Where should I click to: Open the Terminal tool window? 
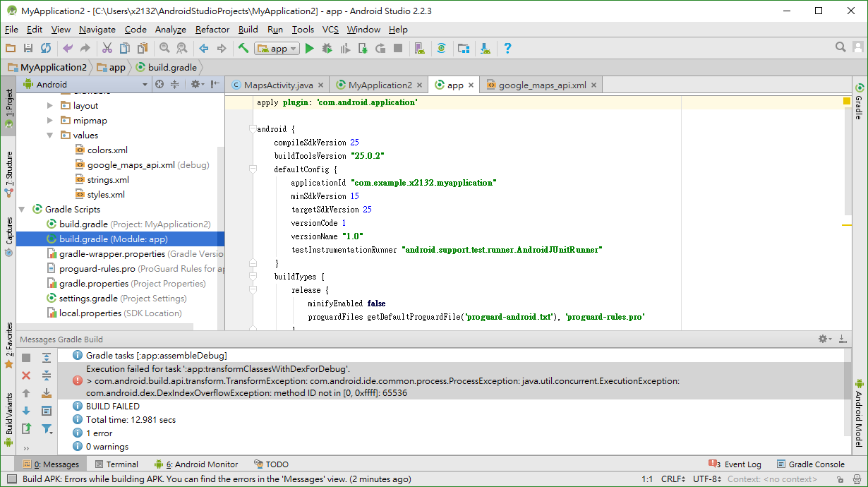(x=116, y=464)
